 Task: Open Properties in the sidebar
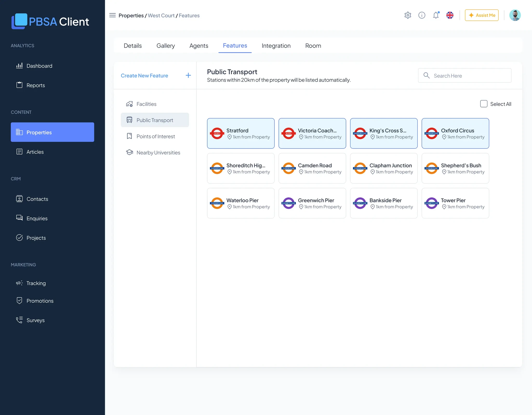(52, 132)
